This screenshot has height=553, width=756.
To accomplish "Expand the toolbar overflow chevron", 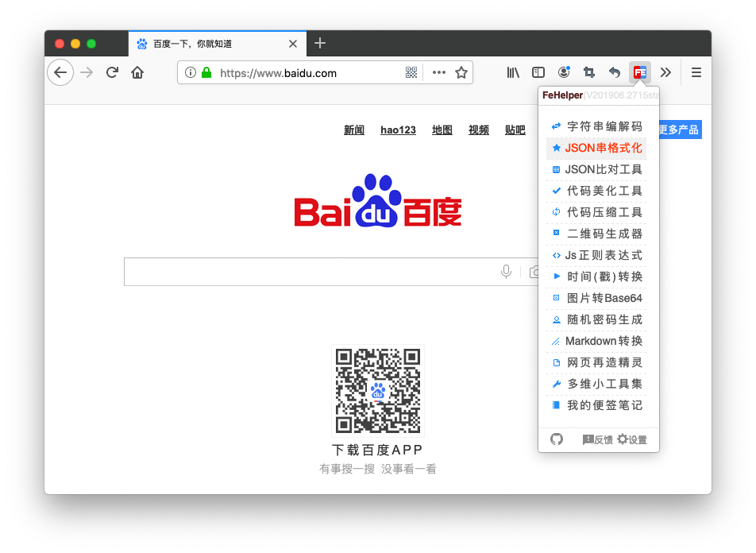I will (665, 73).
